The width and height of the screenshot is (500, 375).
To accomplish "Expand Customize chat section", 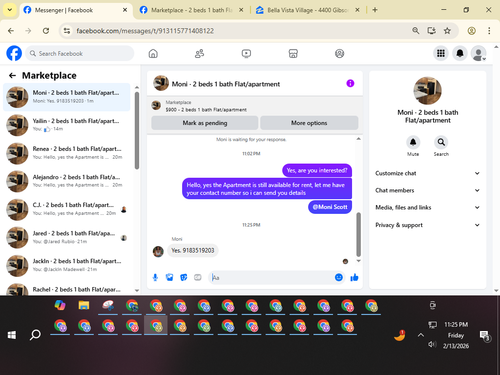I will [x=427, y=173].
